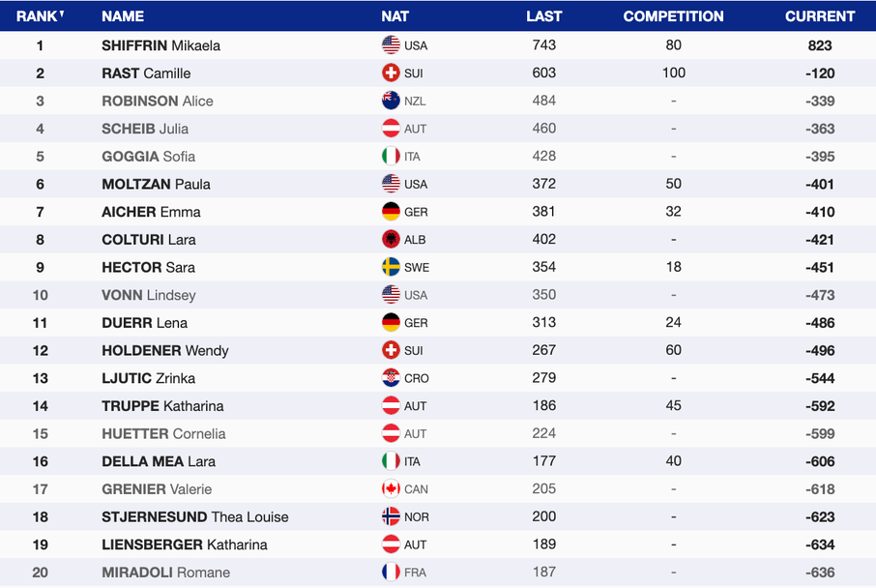Click the France flag icon

coord(391,572)
